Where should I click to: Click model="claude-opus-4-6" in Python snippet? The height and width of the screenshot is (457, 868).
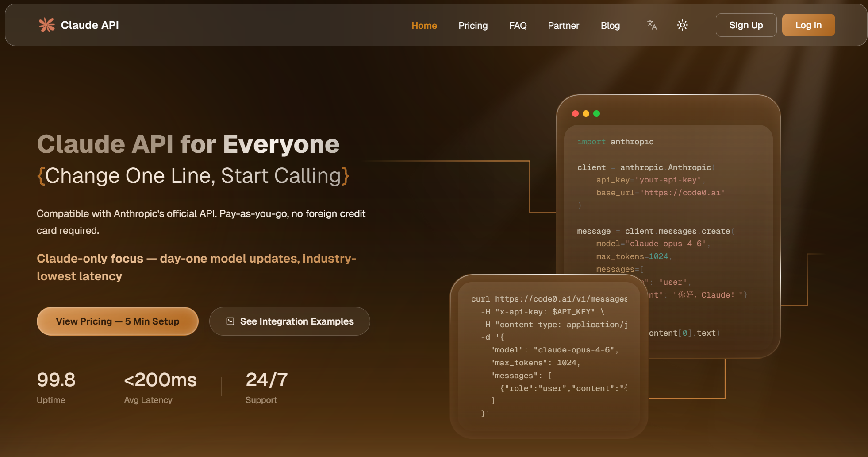pyautogui.click(x=653, y=244)
